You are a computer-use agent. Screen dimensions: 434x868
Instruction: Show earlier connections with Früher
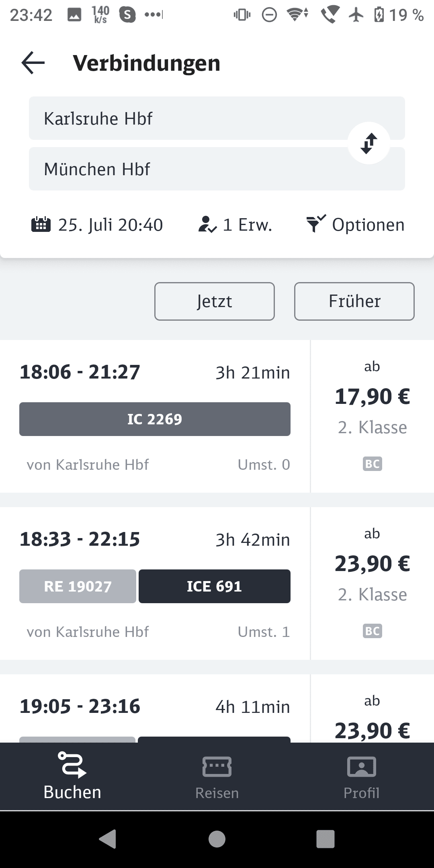coord(354,301)
